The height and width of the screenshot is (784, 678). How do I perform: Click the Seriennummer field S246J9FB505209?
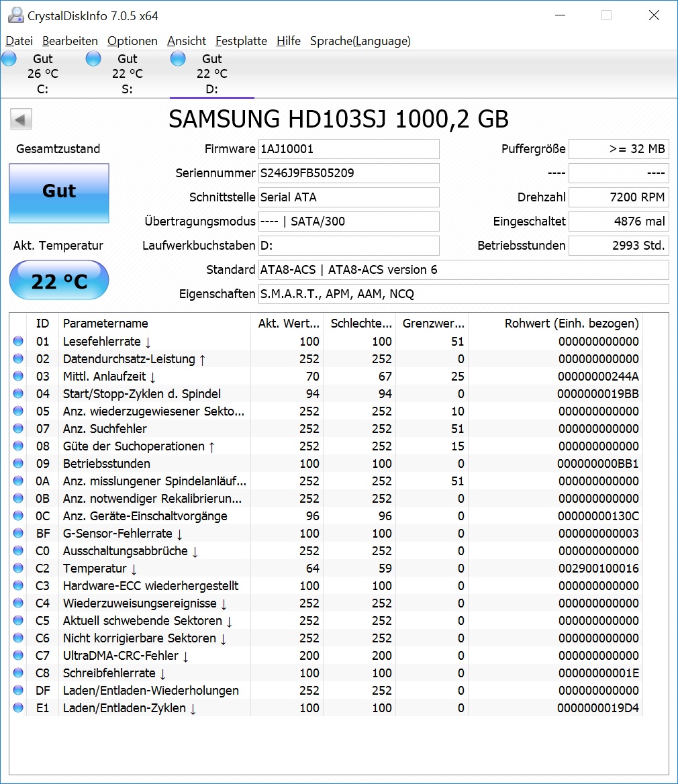click(x=349, y=173)
